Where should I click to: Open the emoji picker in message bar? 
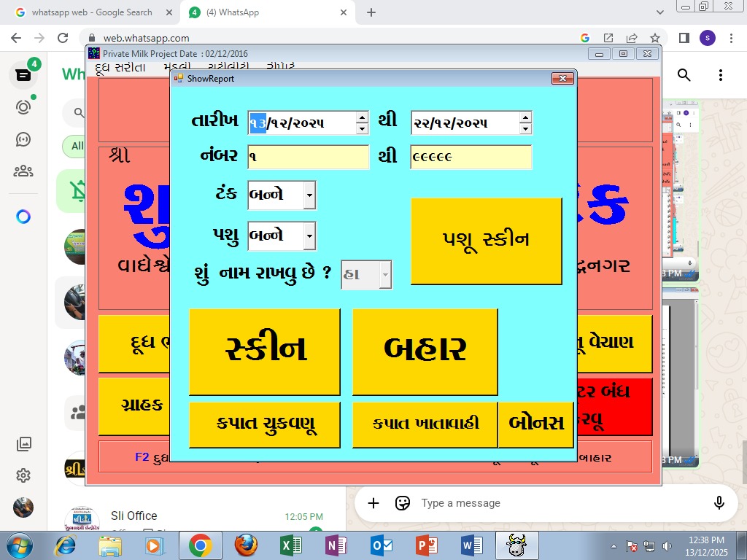point(403,503)
